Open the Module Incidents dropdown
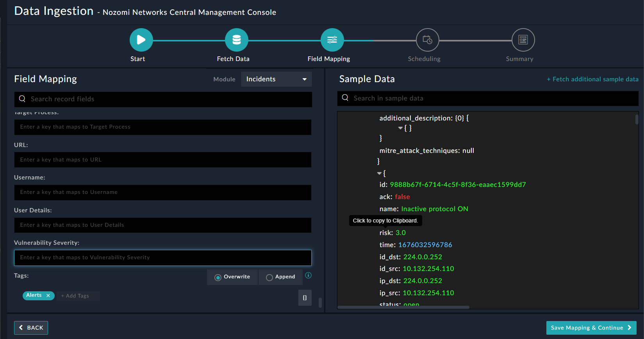This screenshot has height=339, width=644. coord(276,79)
